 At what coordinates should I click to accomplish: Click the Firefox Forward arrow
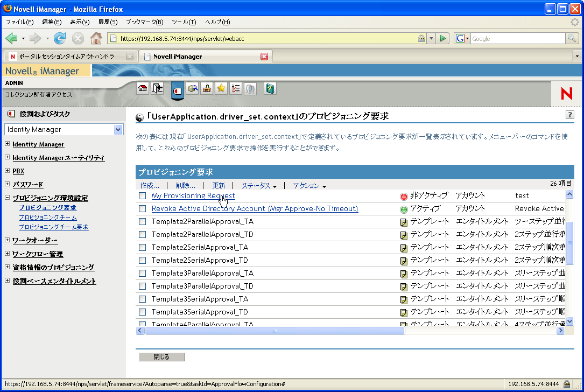(x=36, y=38)
